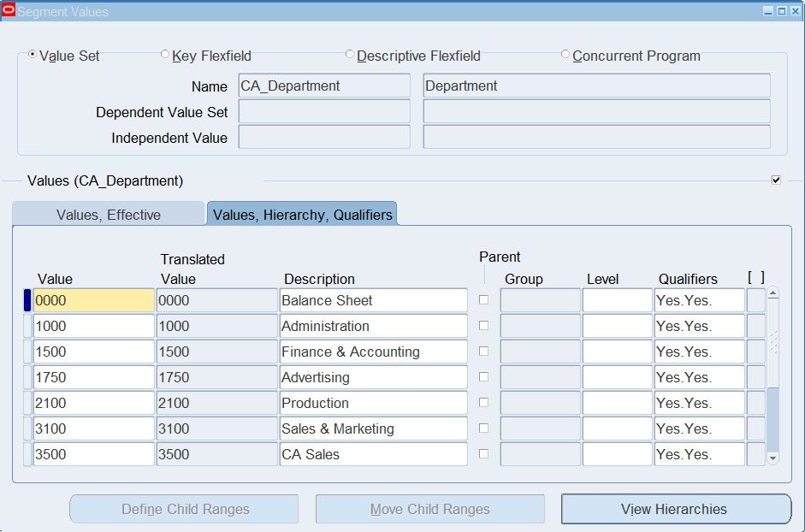Click the Finance & Accounting description field
This screenshot has width=805, height=532.
pyautogui.click(x=373, y=352)
